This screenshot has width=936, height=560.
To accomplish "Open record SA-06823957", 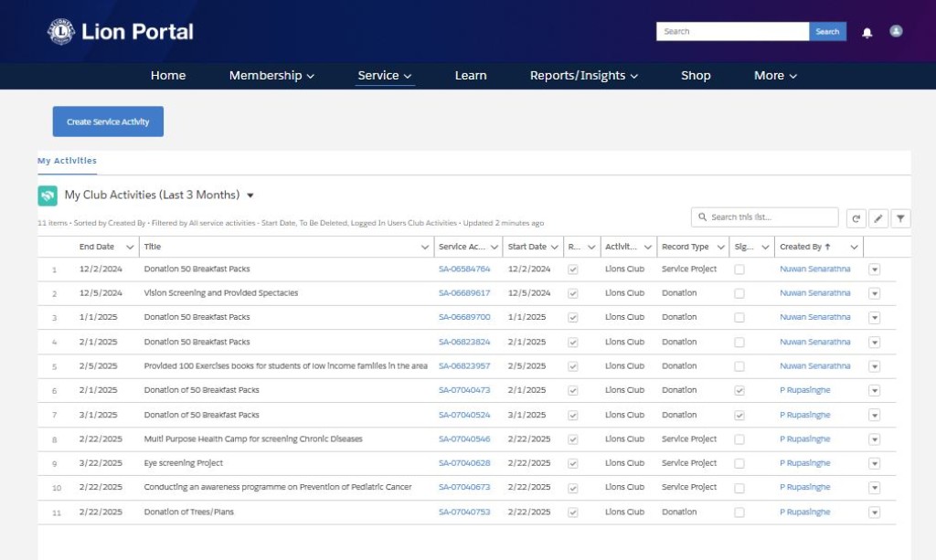I will click(464, 366).
